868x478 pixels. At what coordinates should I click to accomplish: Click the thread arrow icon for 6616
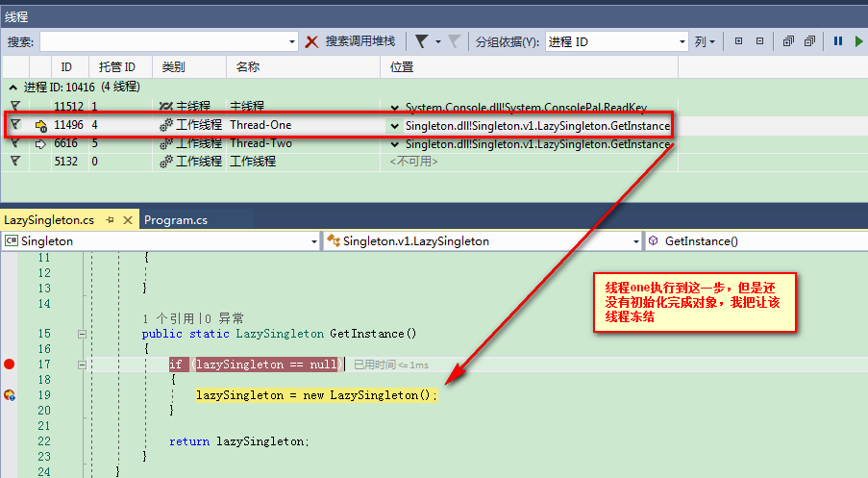click(x=40, y=144)
